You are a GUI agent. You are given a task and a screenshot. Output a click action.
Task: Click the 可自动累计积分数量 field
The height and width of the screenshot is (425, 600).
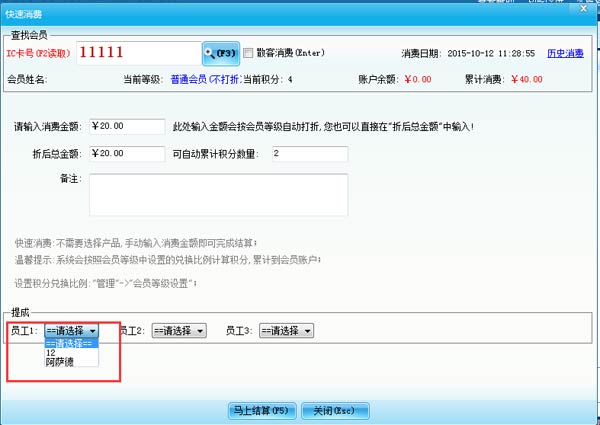(x=310, y=154)
